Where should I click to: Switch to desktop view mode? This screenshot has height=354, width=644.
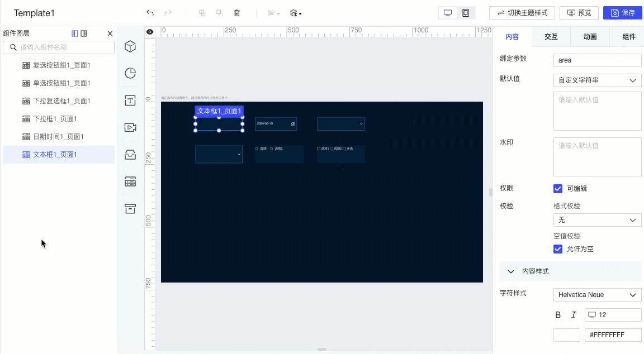pos(448,13)
